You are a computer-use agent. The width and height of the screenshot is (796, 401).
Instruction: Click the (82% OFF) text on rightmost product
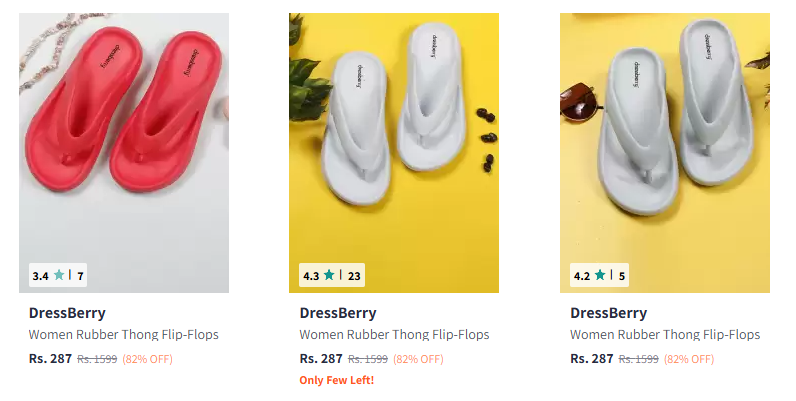click(x=689, y=359)
